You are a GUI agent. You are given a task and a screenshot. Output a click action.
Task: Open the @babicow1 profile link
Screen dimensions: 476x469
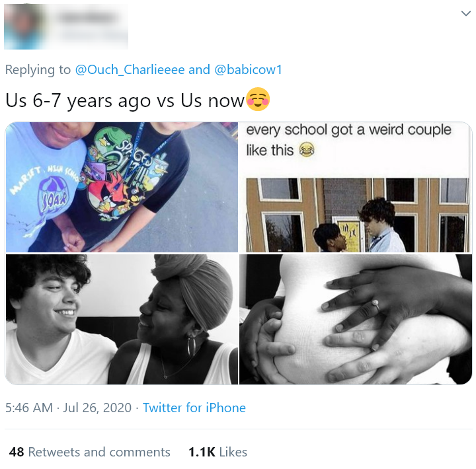click(248, 70)
